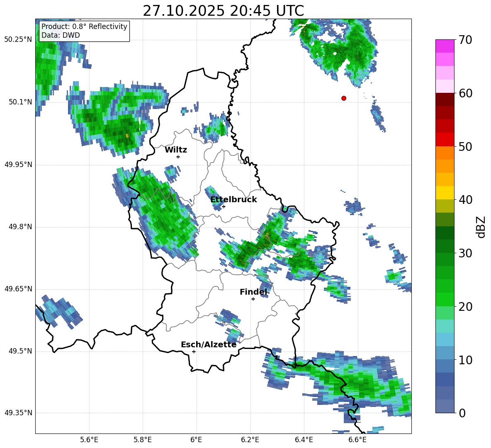The width and height of the screenshot is (491, 448).
Task: Click the 40 value on the colorbar
Action: point(465,200)
